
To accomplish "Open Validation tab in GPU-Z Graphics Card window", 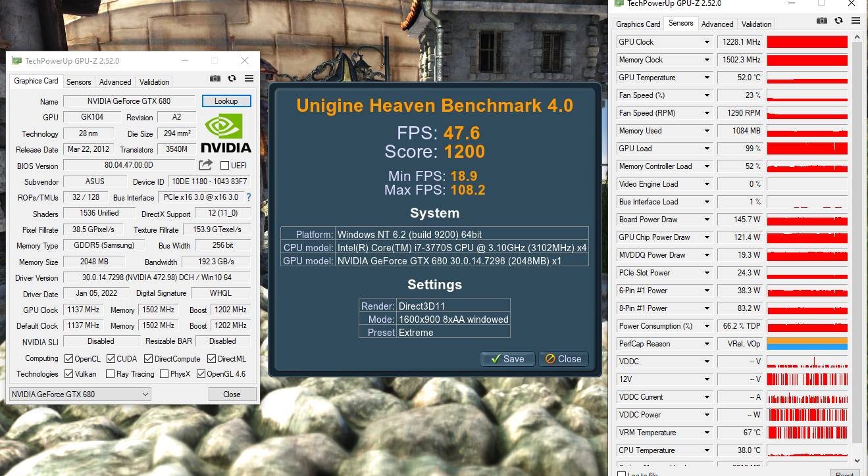I will click(x=155, y=82).
